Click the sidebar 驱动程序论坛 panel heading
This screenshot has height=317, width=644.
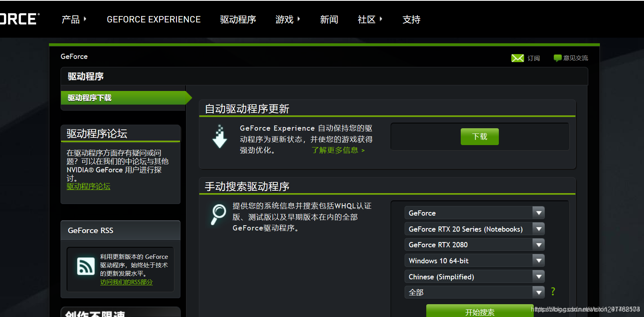(x=97, y=133)
